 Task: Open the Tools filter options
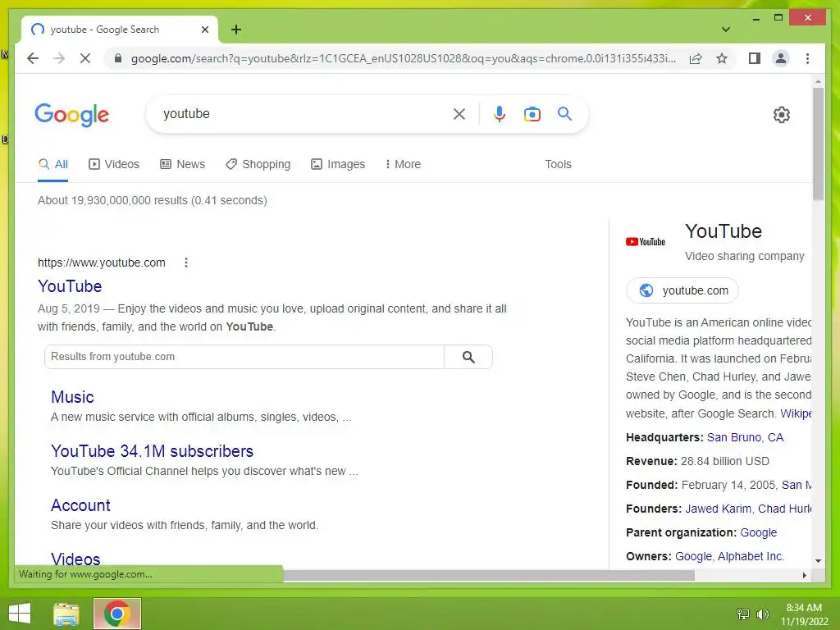click(x=558, y=164)
